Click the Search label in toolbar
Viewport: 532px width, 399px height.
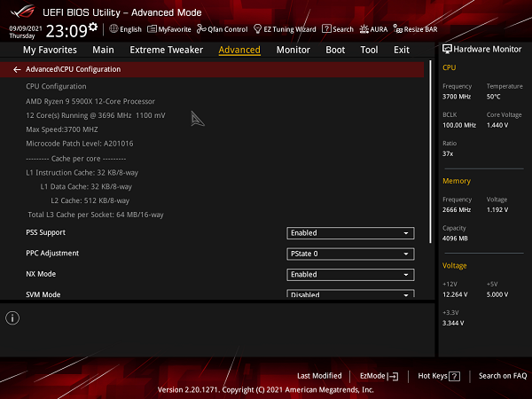tap(343, 29)
